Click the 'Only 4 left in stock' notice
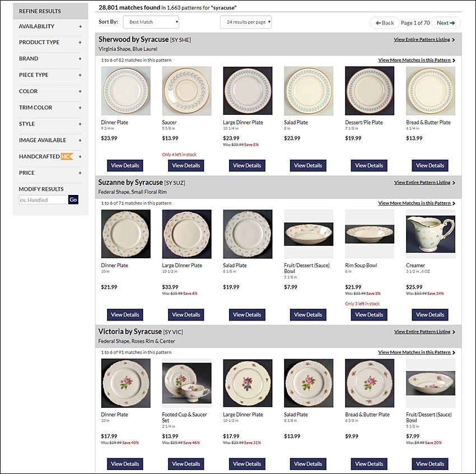Screen dimensions: 476x474 (x=179, y=155)
